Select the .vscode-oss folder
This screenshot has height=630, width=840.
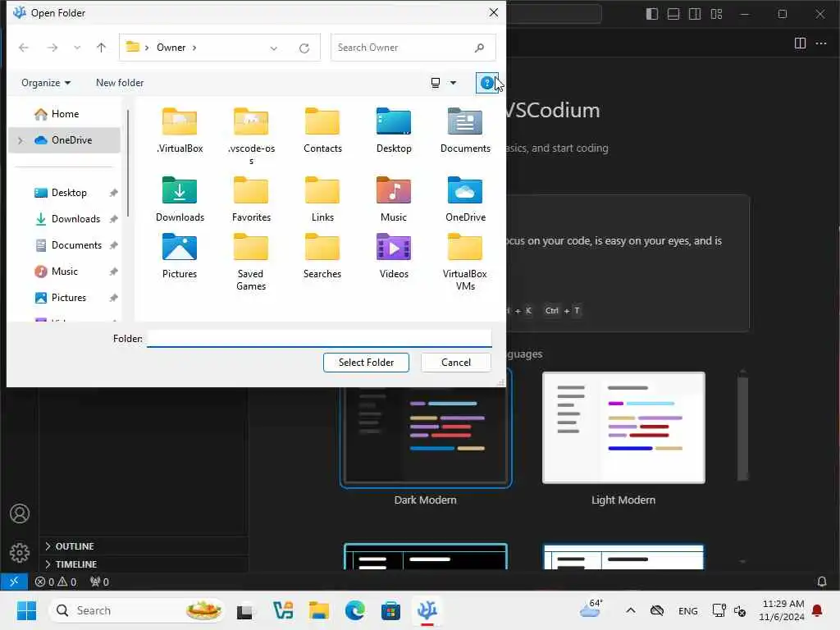coord(251,136)
